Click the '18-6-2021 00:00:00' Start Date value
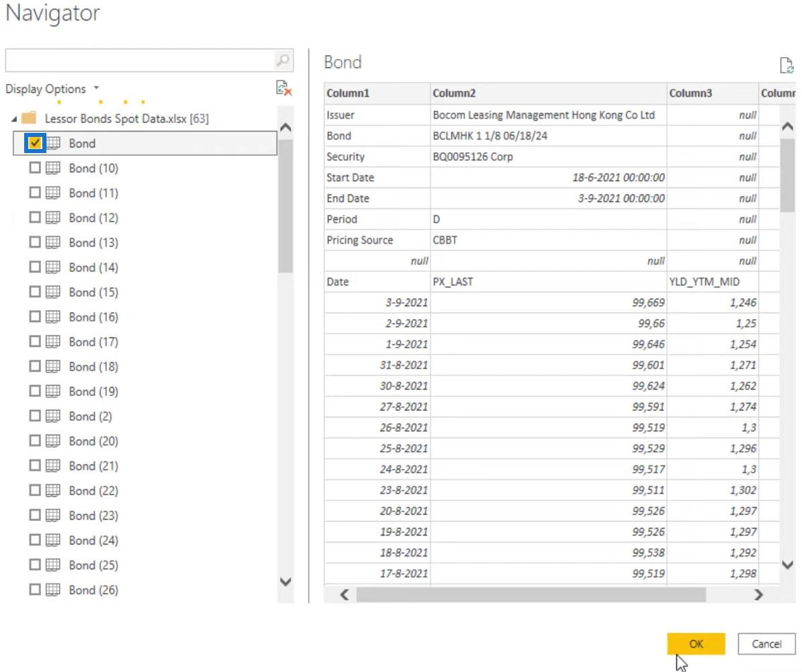 tap(548, 177)
